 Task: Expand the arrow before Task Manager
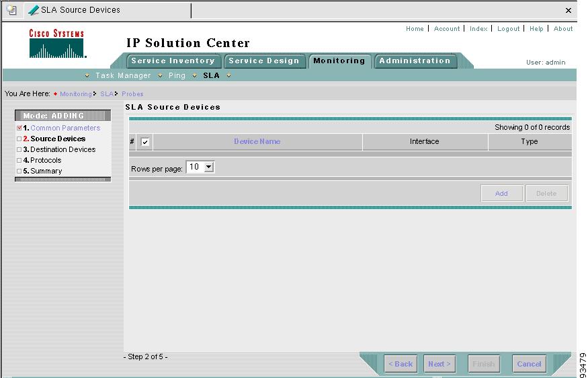point(87,76)
